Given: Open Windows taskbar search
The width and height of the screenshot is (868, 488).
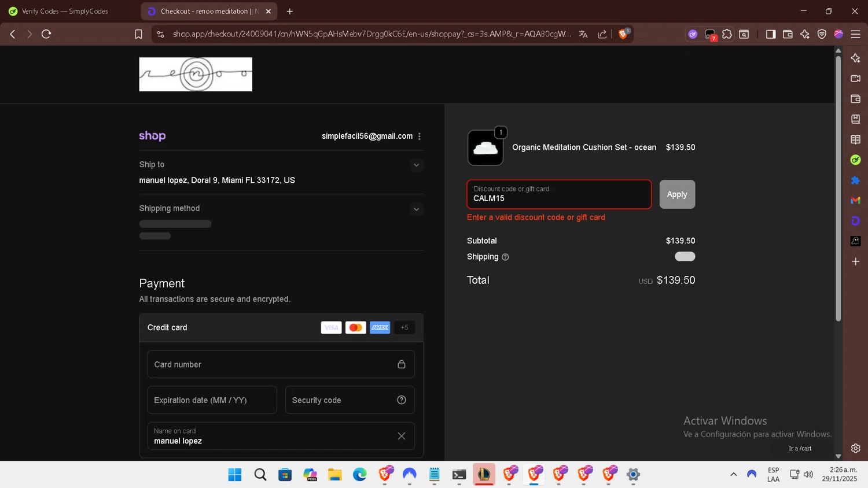Looking at the screenshot, I should [260, 475].
